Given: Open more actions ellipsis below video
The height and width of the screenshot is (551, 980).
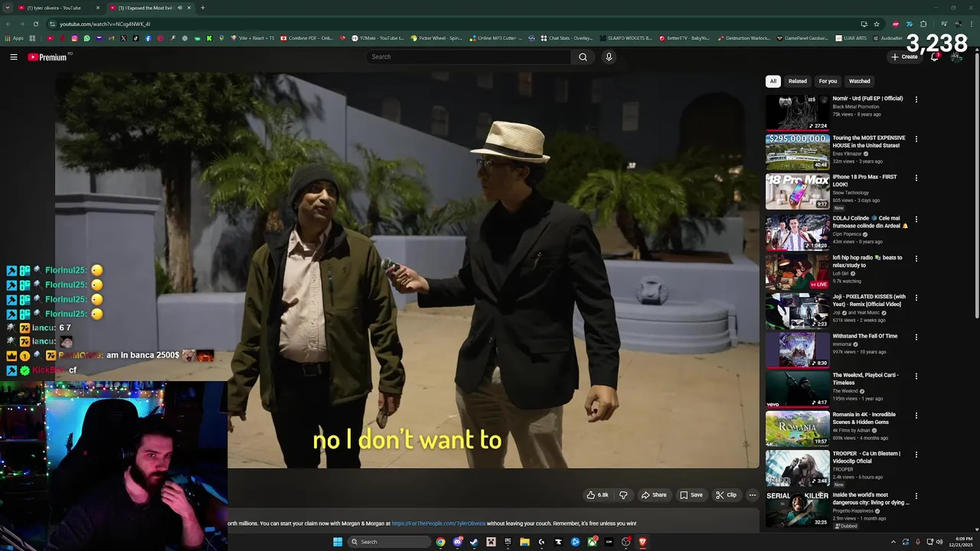Looking at the screenshot, I should pyautogui.click(x=752, y=495).
